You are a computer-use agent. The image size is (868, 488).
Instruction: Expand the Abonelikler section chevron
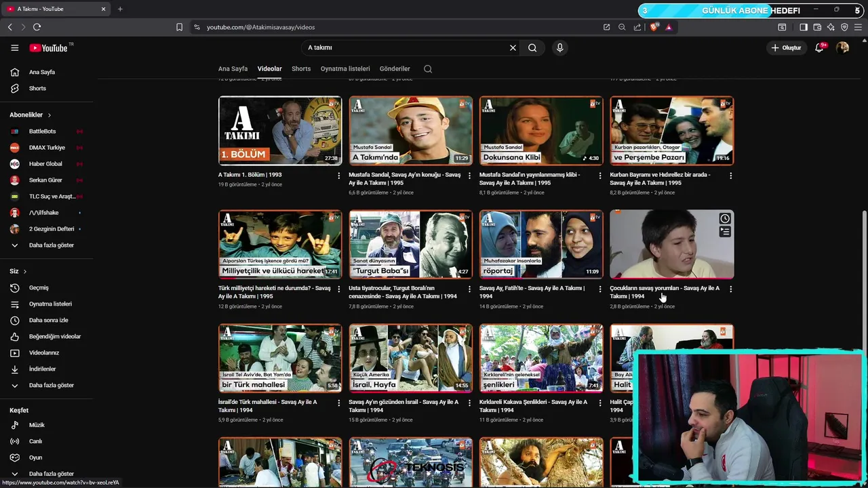(x=49, y=115)
